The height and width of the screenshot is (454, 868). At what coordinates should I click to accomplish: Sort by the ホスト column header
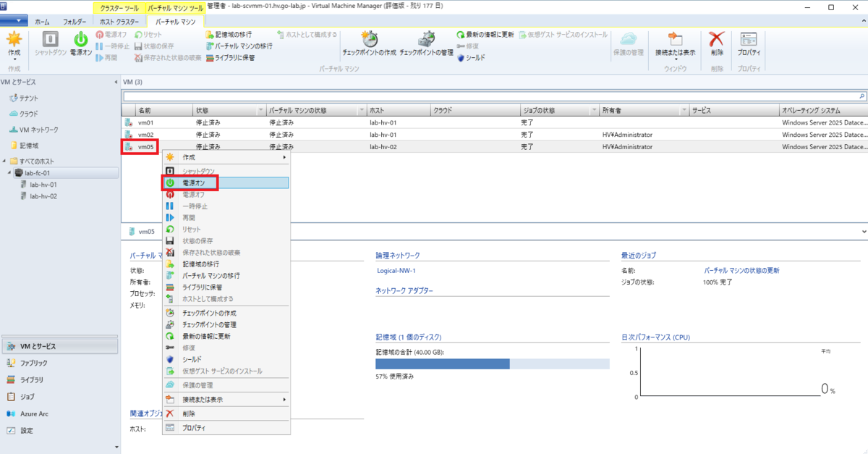pos(398,111)
